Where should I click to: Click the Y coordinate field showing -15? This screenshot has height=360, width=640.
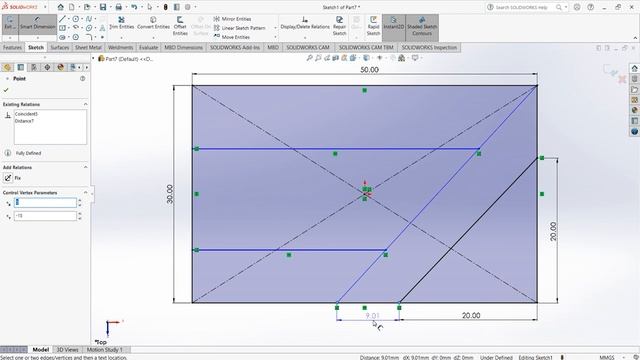[x=45, y=216]
